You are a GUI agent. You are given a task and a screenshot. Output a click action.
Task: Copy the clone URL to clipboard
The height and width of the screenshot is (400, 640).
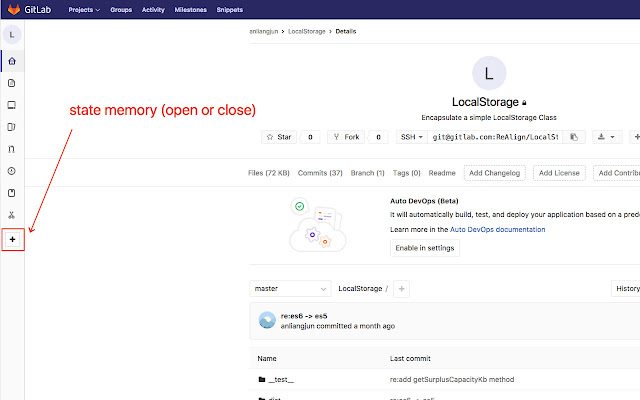point(574,137)
